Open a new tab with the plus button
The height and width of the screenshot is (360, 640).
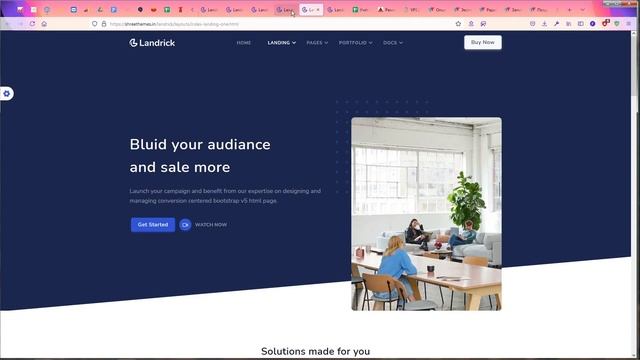point(570,9)
